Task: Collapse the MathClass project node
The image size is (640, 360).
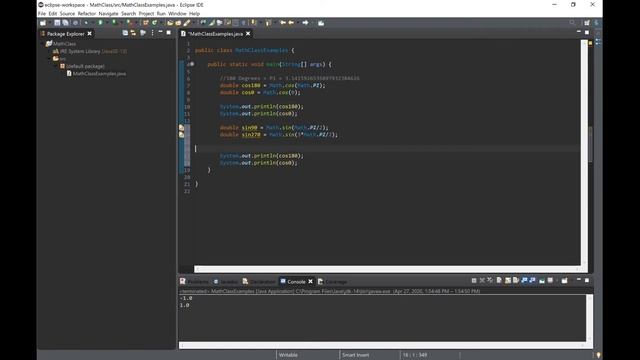Action: [43, 43]
